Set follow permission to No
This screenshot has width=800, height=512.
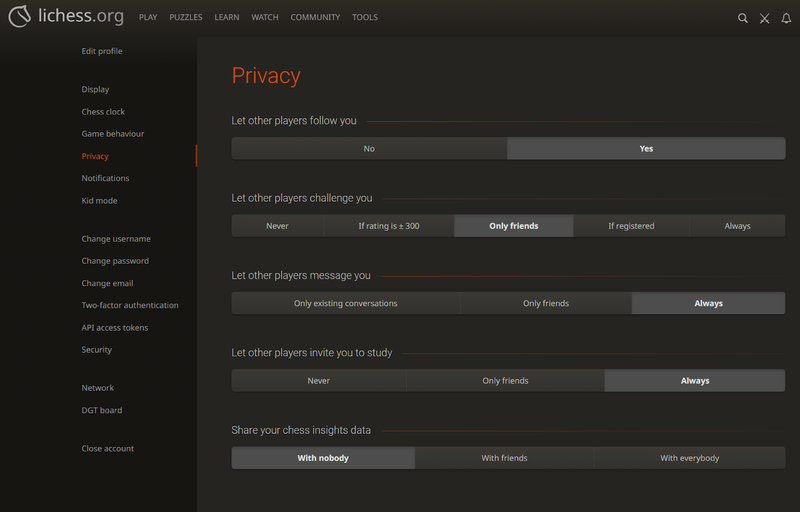(369, 149)
